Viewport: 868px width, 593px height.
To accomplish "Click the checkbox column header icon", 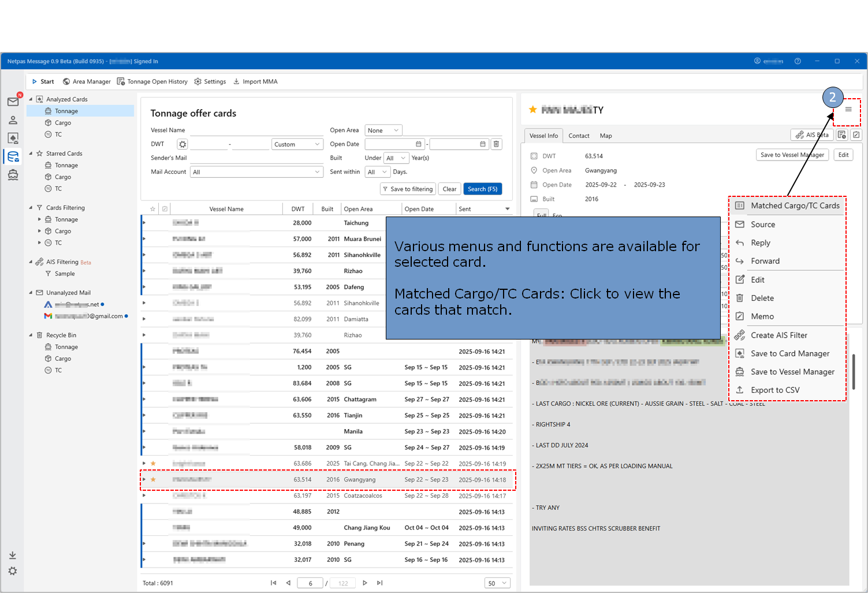I will [165, 209].
